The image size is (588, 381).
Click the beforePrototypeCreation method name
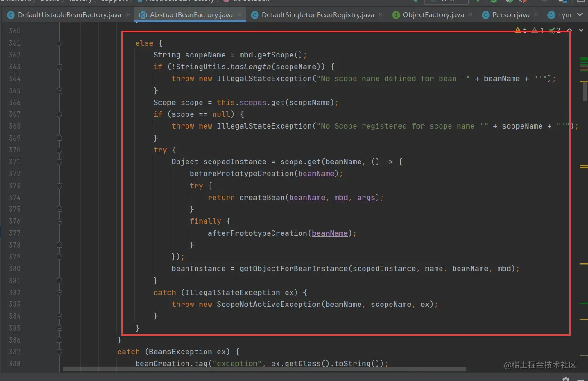pos(242,174)
